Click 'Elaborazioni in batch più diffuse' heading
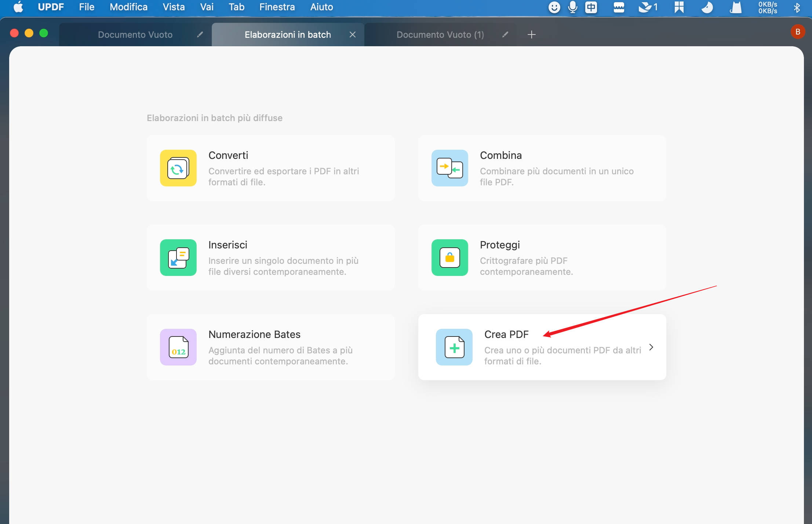The image size is (812, 524). [x=215, y=118]
